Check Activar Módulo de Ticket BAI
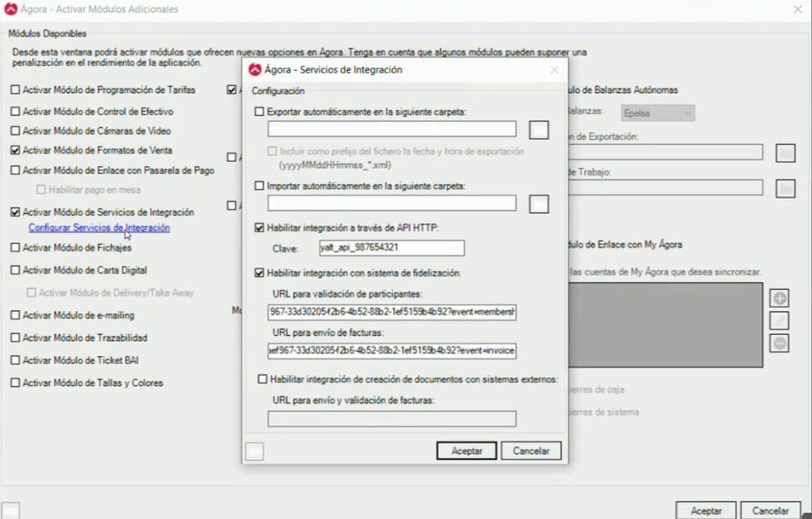Viewport: 812px width, 519px height. coord(16,360)
